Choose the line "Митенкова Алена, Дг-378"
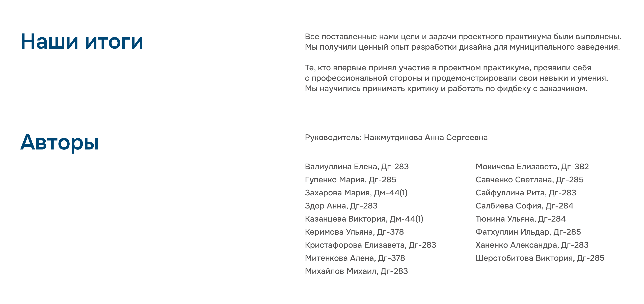This screenshot has width=644, height=304. tap(355, 258)
